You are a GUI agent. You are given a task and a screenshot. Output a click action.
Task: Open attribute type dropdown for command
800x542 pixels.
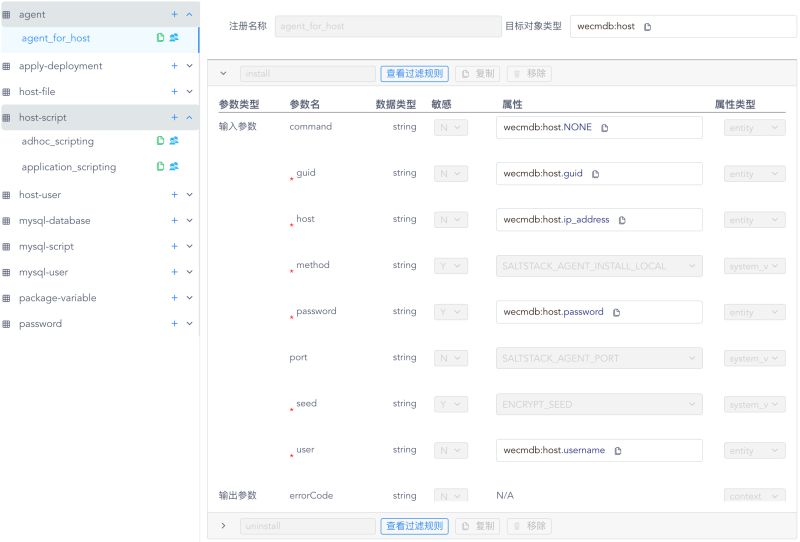(x=754, y=128)
